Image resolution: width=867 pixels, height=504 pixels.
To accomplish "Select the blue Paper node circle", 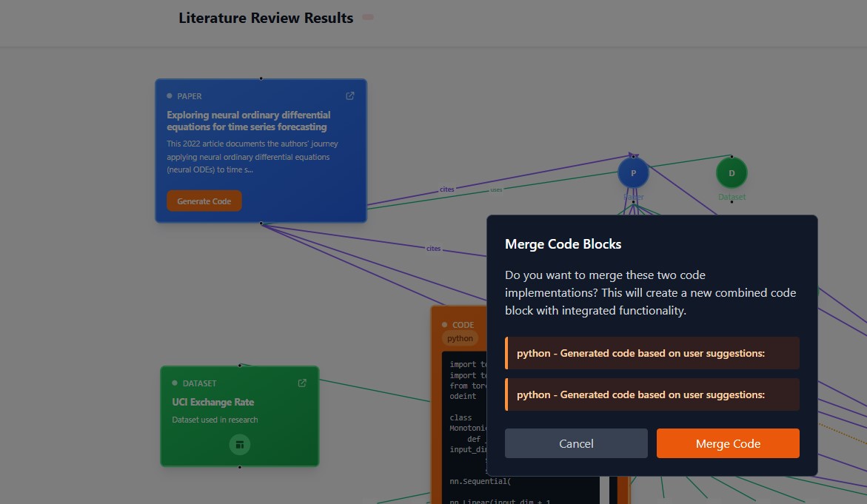I will pyautogui.click(x=633, y=173).
